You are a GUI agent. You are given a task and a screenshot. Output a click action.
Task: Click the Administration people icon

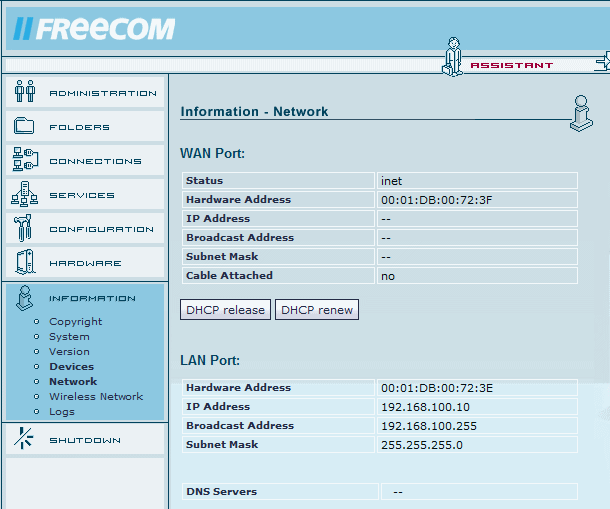pyautogui.click(x=25, y=93)
